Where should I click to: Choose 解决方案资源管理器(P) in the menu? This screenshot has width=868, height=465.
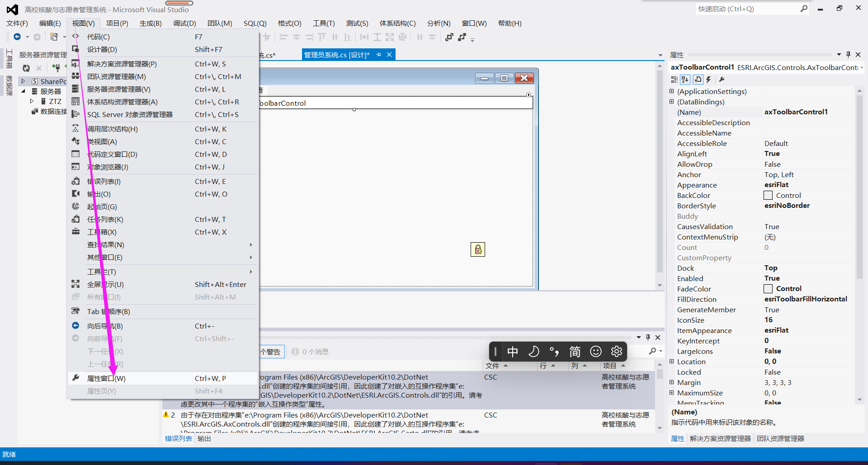(163, 64)
